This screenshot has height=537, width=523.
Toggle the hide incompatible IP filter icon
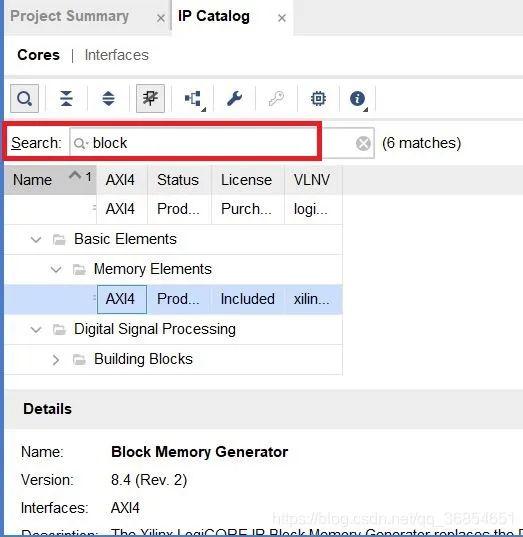point(150,99)
